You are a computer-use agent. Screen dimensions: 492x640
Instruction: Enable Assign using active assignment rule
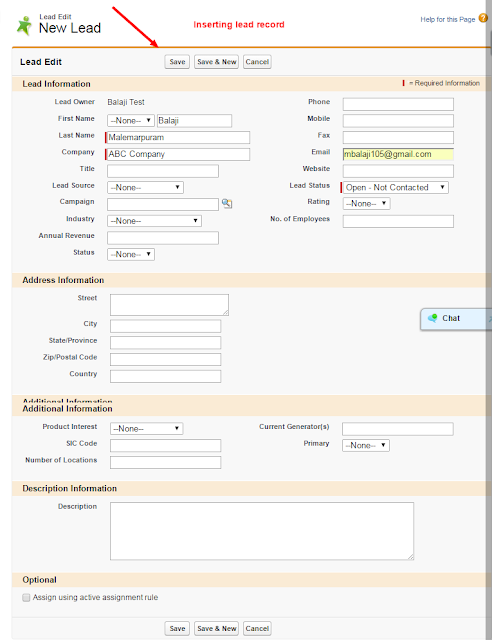coord(26,598)
